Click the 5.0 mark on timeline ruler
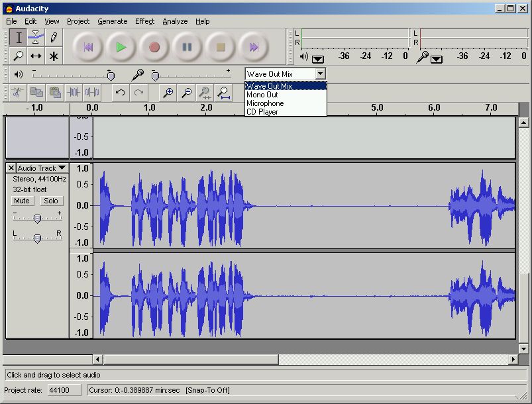Screen dimensions: 532x404 pyautogui.click(x=377, y=108)
